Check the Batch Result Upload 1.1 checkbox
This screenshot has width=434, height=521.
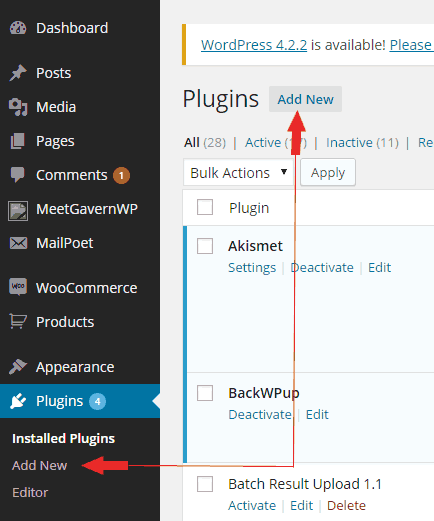(205, 484)
